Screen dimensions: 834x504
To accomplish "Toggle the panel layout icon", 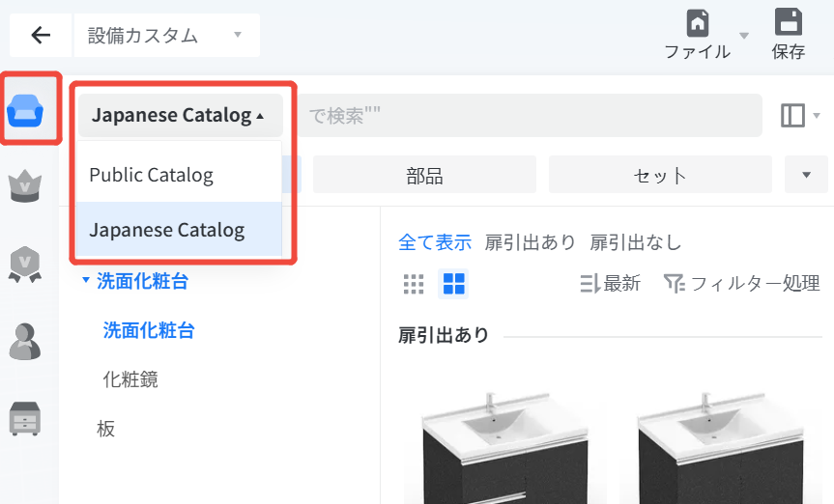I will tap(792, 115).
